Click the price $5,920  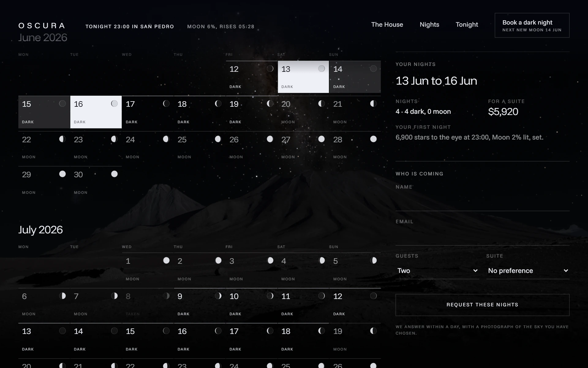(x=503, y=112)
